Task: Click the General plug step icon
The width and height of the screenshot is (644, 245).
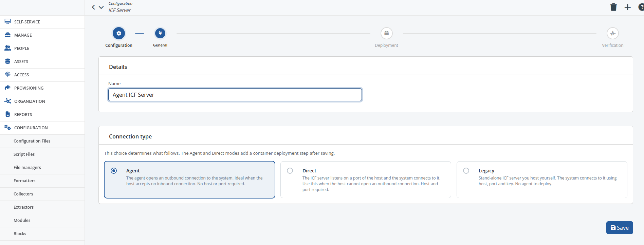Action: click(x=160, y=33)
